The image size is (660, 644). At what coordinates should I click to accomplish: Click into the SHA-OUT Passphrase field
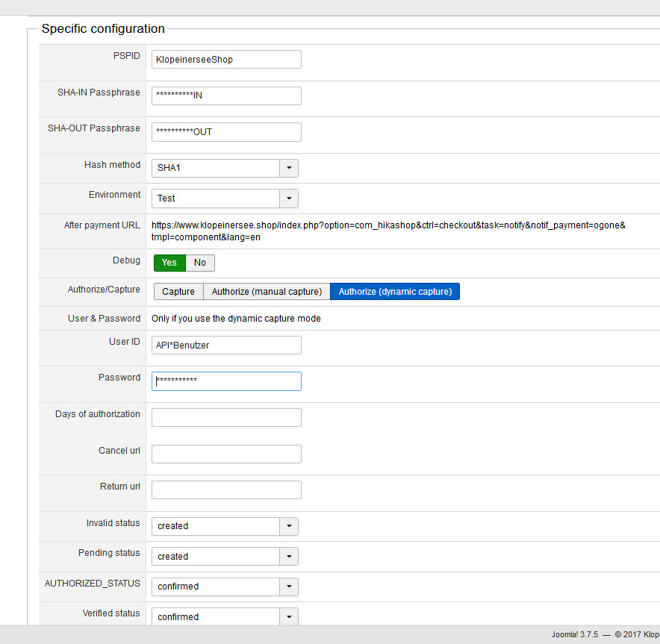226,132
